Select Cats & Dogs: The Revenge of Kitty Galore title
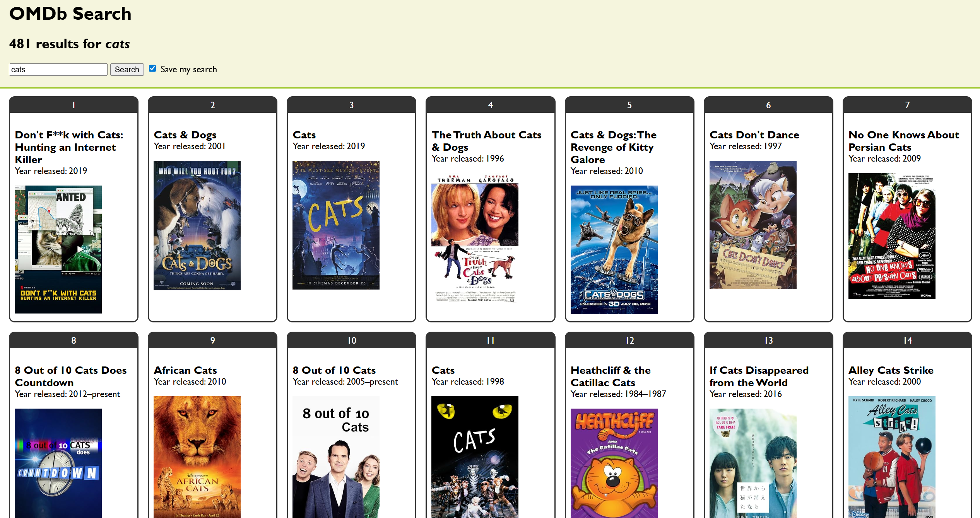The height and width of the screenshot is (518, 980). (614, 147)
